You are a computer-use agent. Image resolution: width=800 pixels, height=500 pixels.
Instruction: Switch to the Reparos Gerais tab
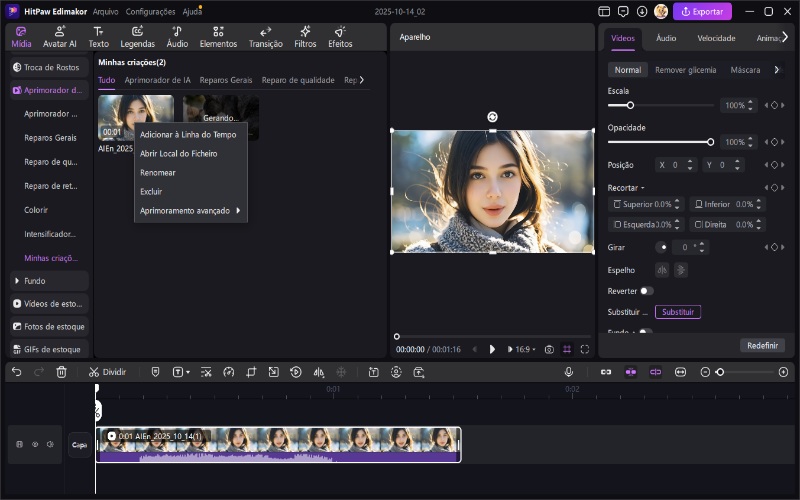226,80
